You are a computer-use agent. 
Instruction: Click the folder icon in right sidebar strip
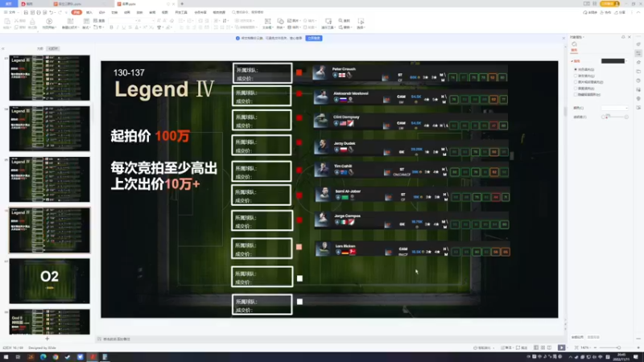[x=638, y=72]
